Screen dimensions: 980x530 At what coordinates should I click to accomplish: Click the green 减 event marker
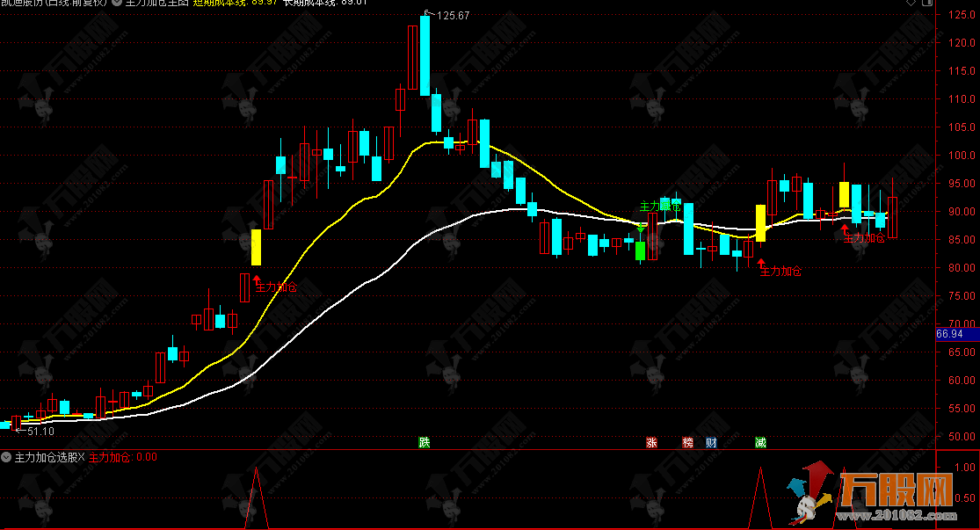tap(759, 442)
